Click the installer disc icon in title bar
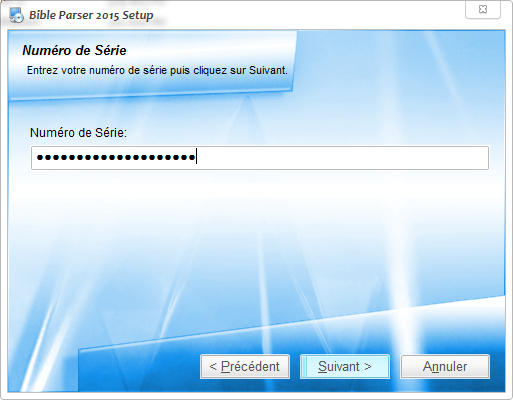513x400 pixels. [16, 15]
